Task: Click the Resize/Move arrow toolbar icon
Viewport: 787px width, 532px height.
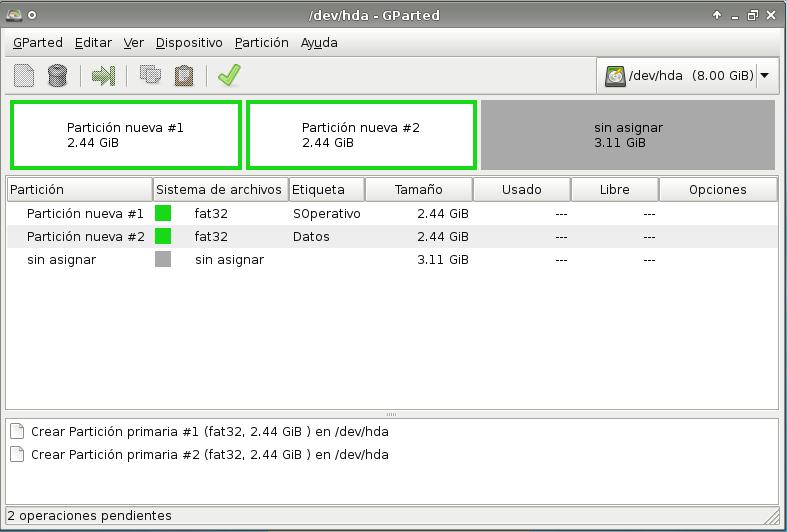Action: (x=103, y=76)
